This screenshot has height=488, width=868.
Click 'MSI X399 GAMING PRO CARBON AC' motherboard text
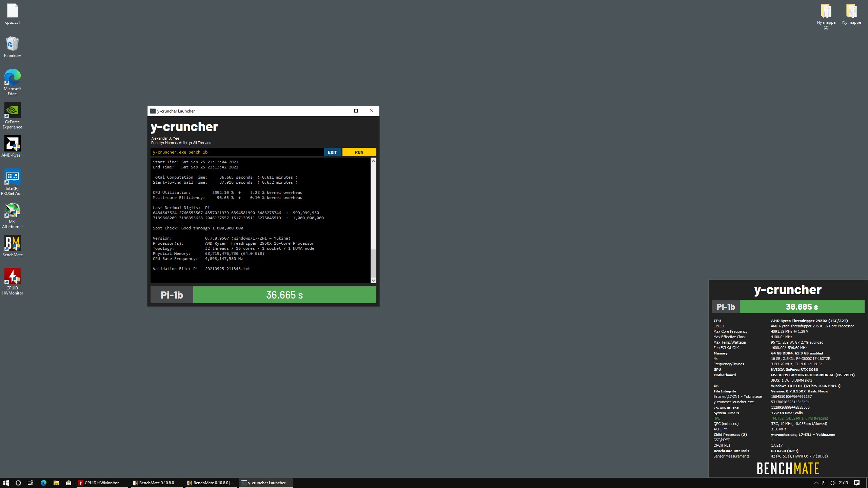tap(813, 375)
